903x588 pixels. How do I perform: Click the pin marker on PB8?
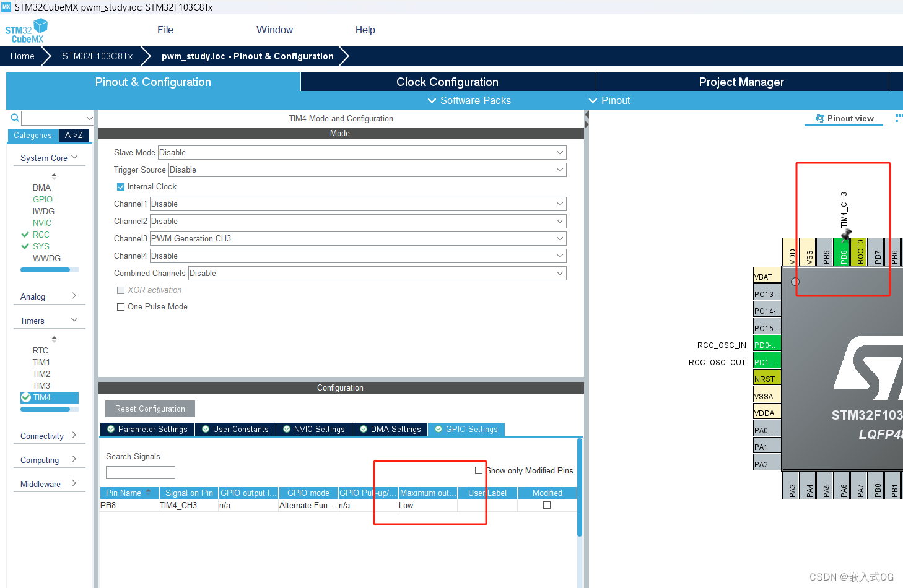(x=846, y=234)
